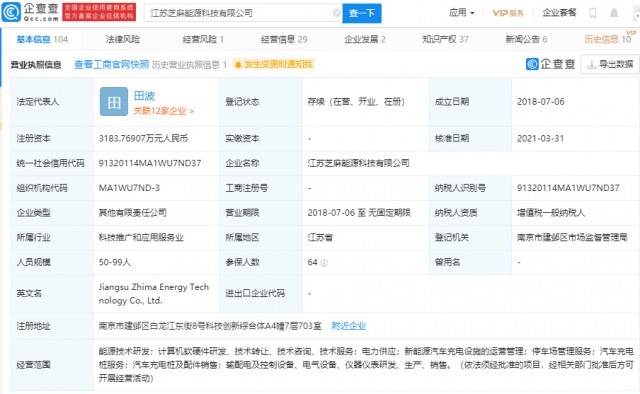Click 发生变更时通知我 button
Screen dimensions: 640x394
pyautogui.click(x=274, y=65)
